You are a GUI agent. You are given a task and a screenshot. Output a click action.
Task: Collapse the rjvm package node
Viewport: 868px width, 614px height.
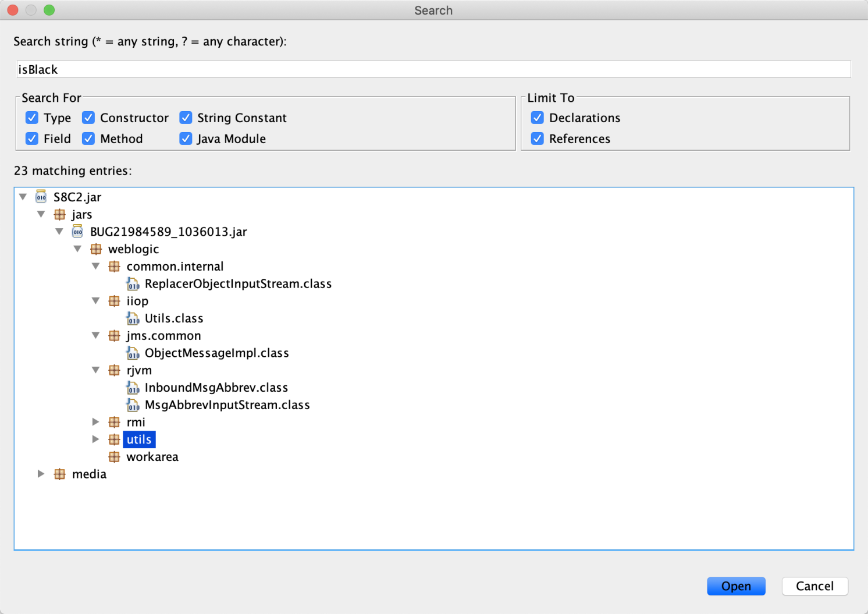(x=96, y=370)
